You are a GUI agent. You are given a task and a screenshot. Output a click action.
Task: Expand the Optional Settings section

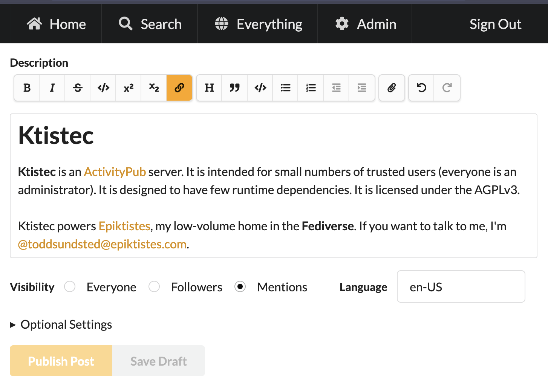[61, 325]
